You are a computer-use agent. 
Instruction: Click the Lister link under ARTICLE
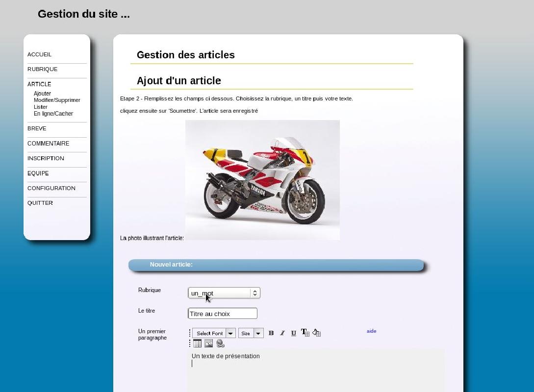(41, 107)
